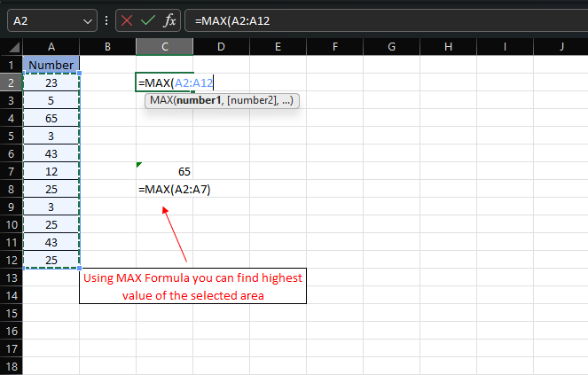588x375 pixels.
Task: Select cell C7 containing 65
Action: tap(165, 171)
